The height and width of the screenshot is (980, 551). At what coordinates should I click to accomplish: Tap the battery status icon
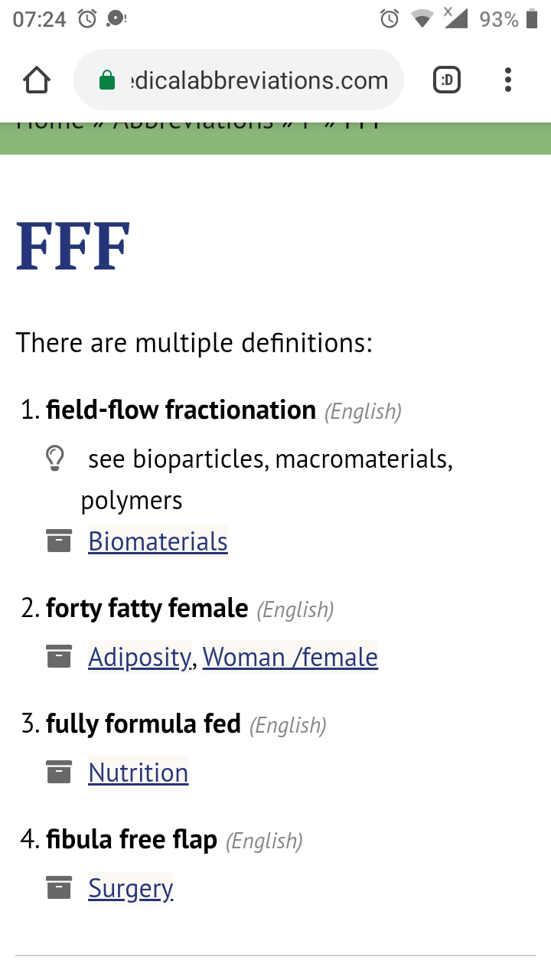click(x=532, y=18)
